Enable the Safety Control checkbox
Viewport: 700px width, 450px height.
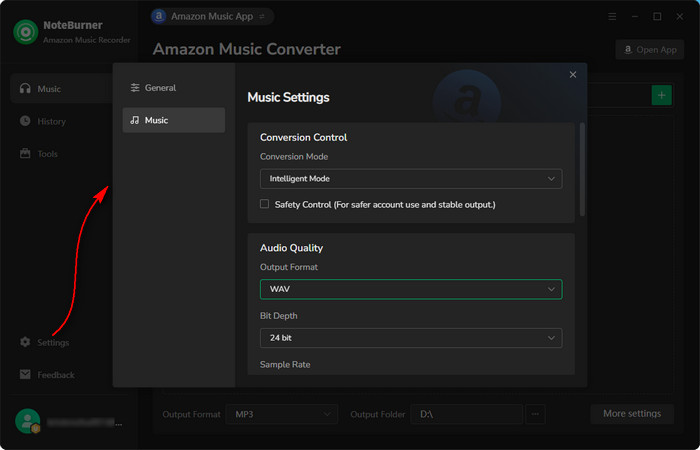point(264,204)
